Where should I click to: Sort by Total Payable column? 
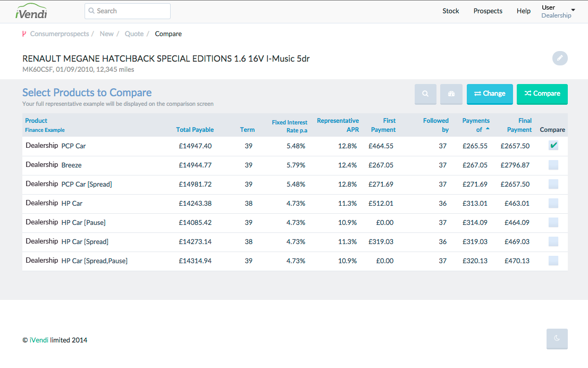tap(195, 129)
